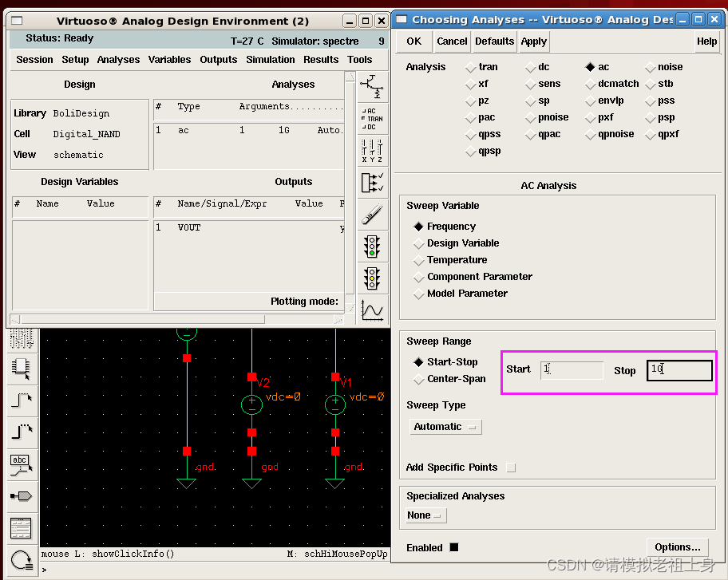Select Model Parameter sweep variable
This screenshot has height=580, width=728.
461,294
